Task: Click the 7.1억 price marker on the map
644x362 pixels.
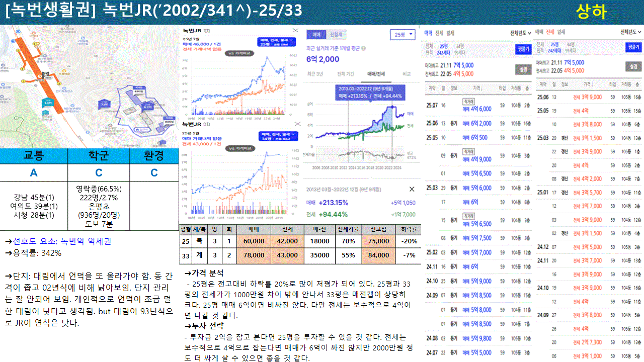Action: point(105,104)
